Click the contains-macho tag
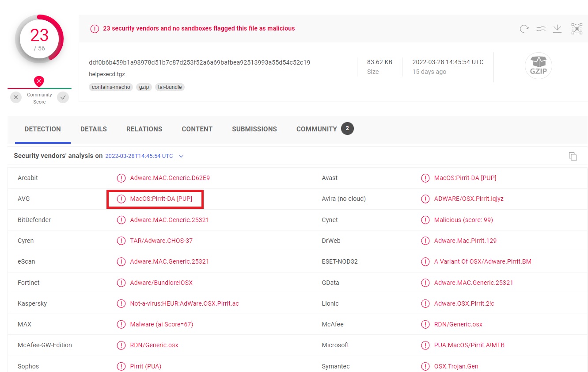The width and height of the screenshot is (588, 372). [x=111, y=87]
